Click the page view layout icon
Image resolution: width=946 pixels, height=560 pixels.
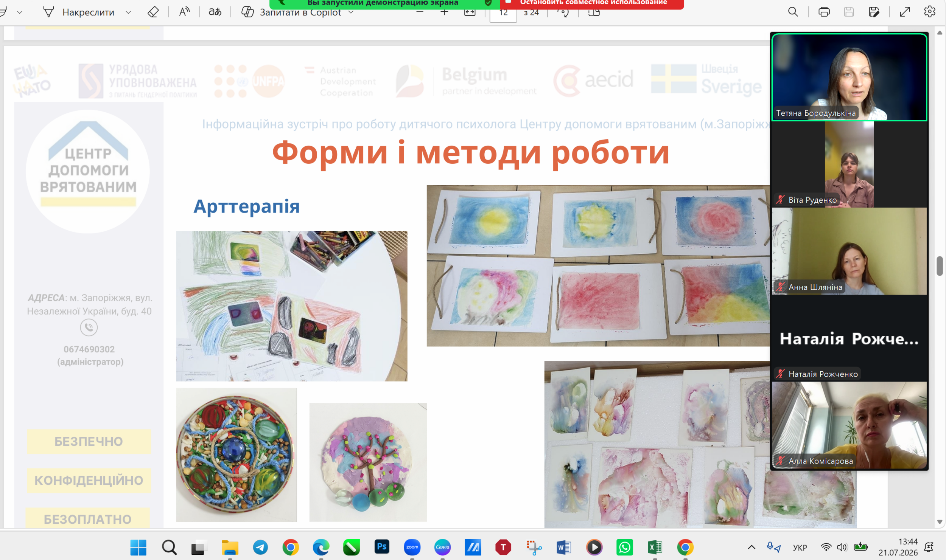(x=594, y=12)
